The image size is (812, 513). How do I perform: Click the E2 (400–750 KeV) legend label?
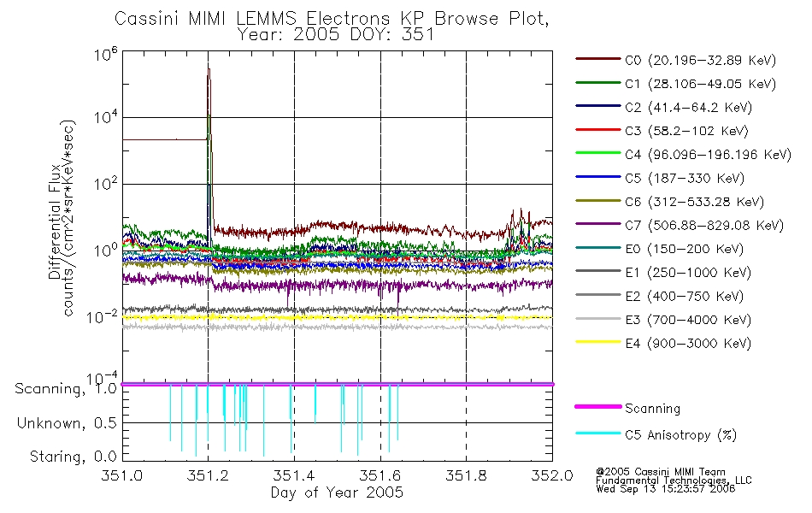tap(684, 297)
